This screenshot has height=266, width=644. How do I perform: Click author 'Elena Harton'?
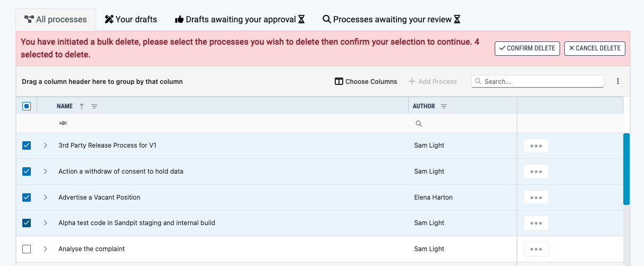click(433, 198)
